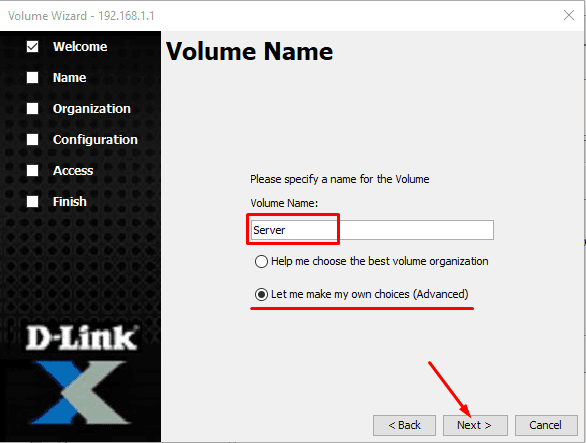586x443 pixels.
Task: Click the Access step checkbox
Action: pyautogui.click(x=33, y=170)
